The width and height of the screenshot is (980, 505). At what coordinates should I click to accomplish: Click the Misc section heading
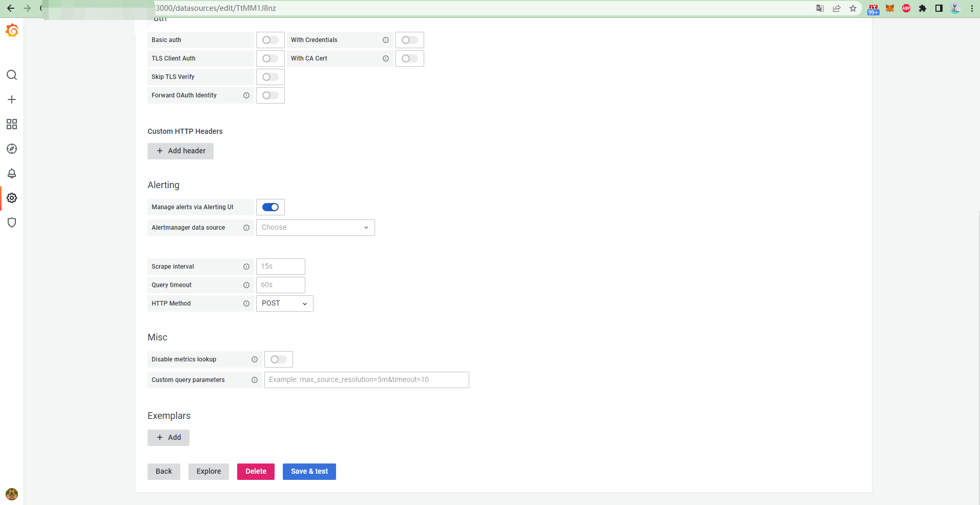point(157,337)
